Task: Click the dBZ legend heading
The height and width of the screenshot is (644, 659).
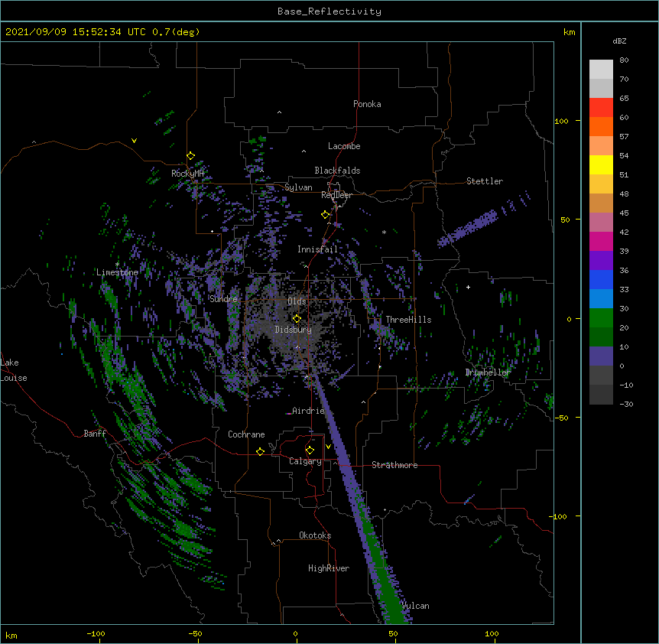Action: click(x=619, y=41)
